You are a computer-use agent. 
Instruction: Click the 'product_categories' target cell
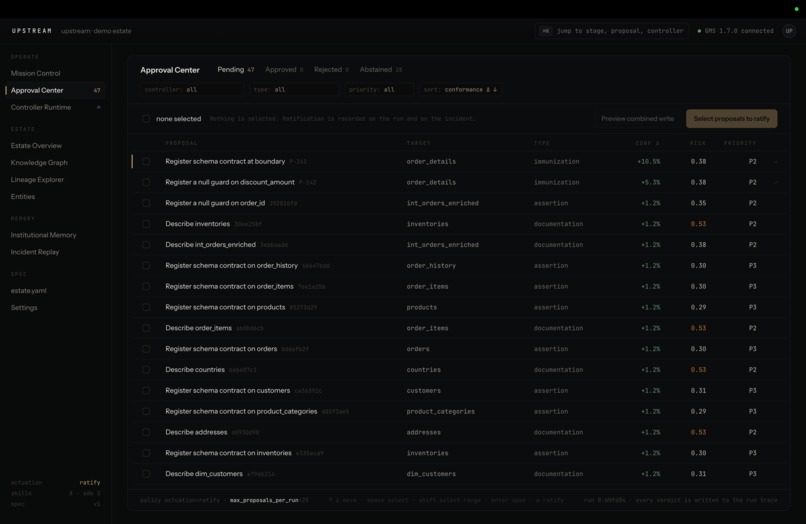pos(441,411)
